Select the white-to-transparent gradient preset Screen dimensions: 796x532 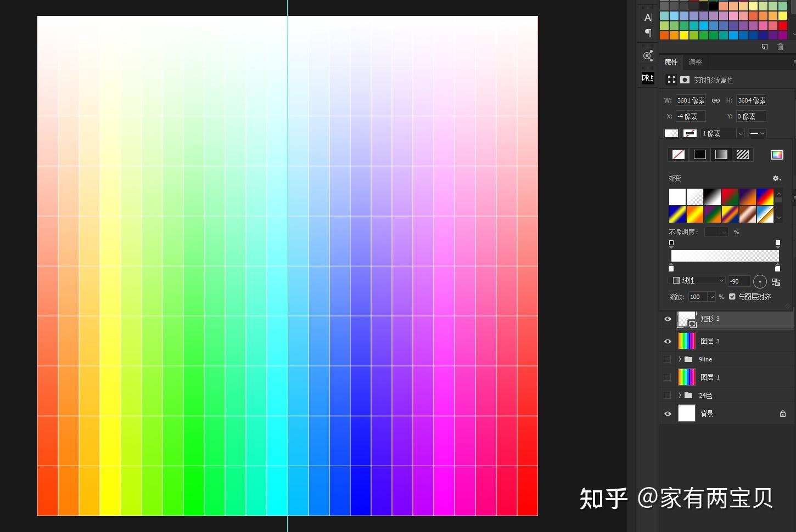pyautogui.click(x=695, y=197)
